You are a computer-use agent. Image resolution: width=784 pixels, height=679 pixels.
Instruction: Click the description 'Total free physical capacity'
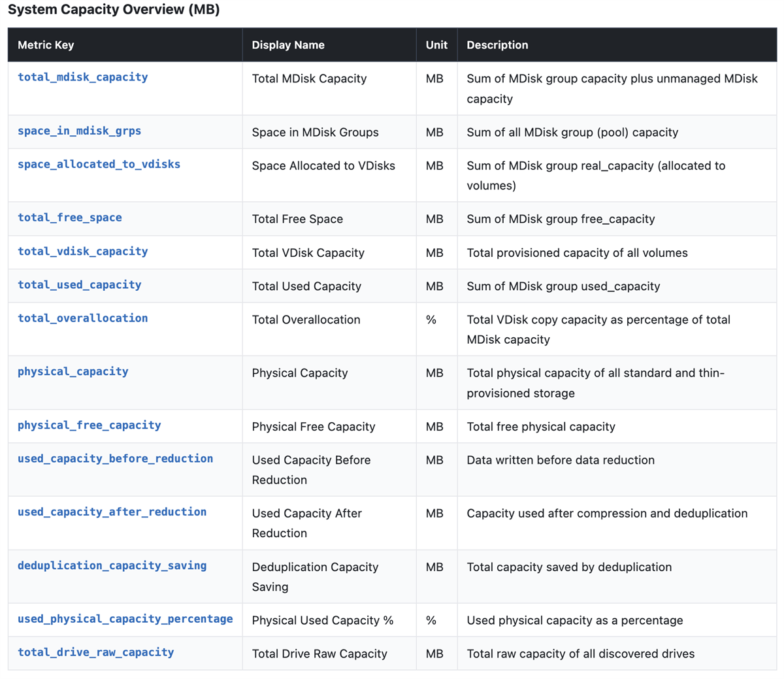[x=541, y=426]
